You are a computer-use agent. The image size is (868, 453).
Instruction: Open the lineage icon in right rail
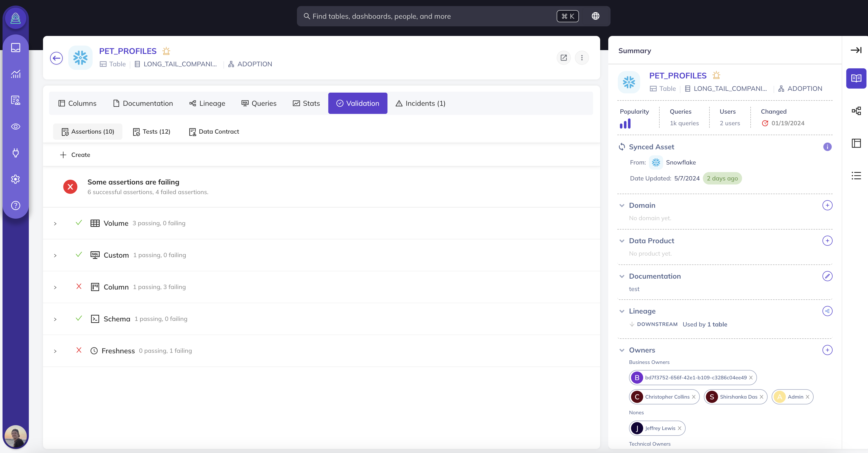pos(856,111)
